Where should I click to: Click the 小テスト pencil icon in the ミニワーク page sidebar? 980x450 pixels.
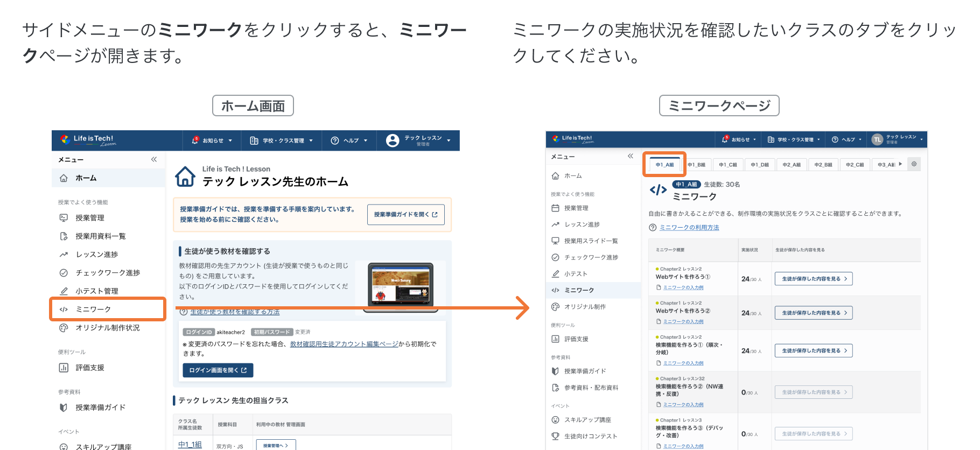point(556,274)
